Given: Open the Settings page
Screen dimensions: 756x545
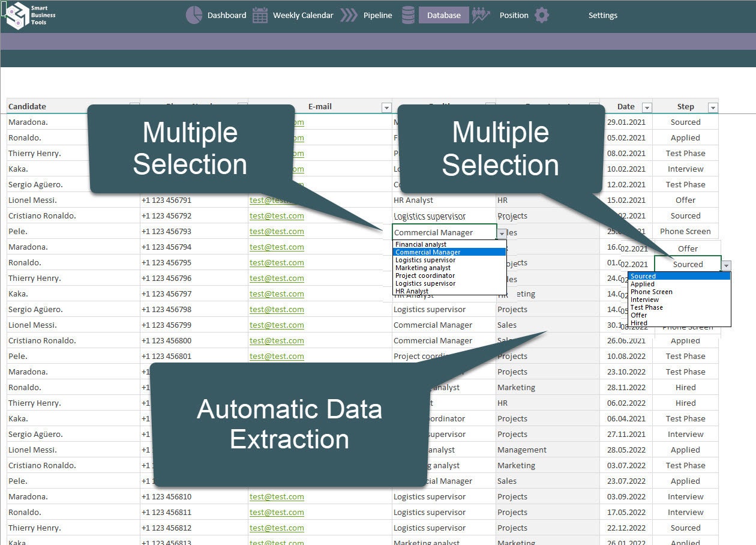Looking at the screenshot, I should click(603, 16).
